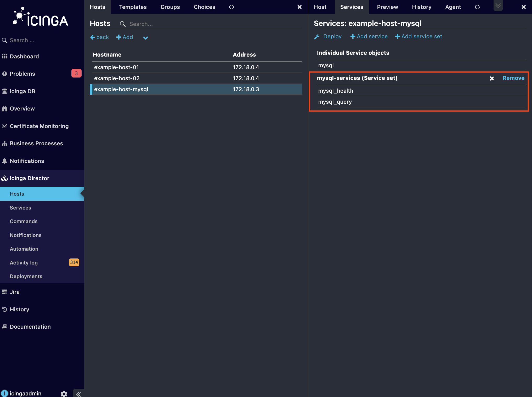Open Certificate Monitoring

click(39, 126)
